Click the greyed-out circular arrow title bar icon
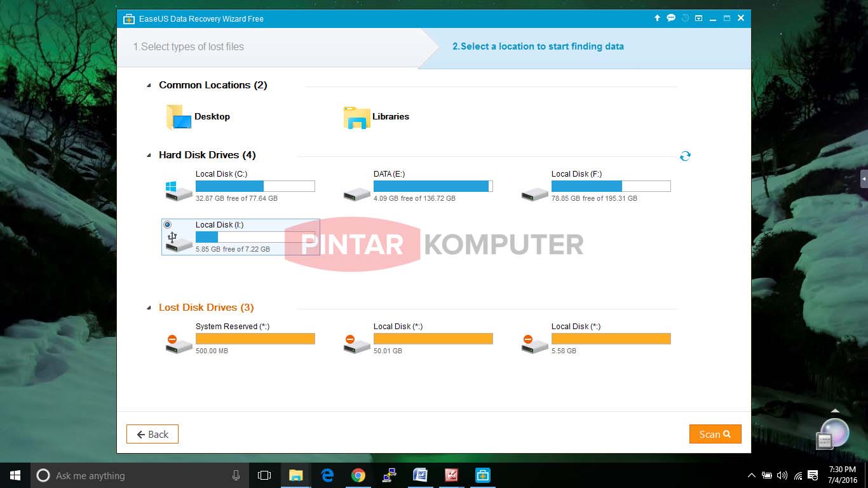 click(685, 18)
